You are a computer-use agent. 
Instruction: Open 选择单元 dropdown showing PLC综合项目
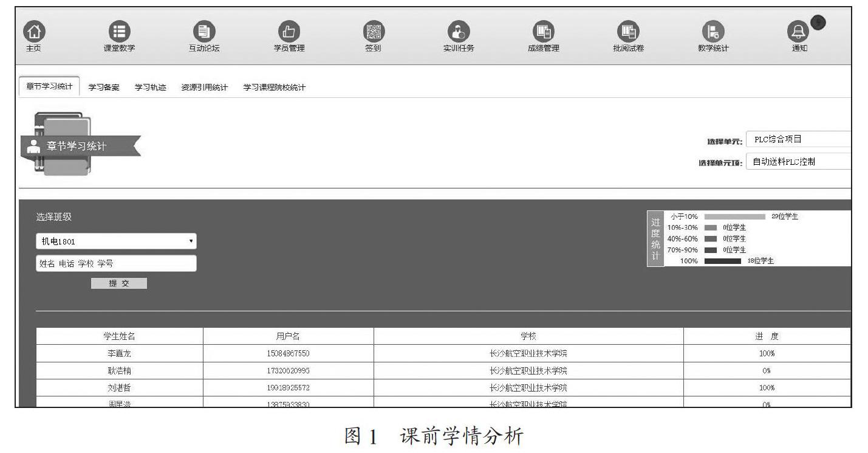799,139
